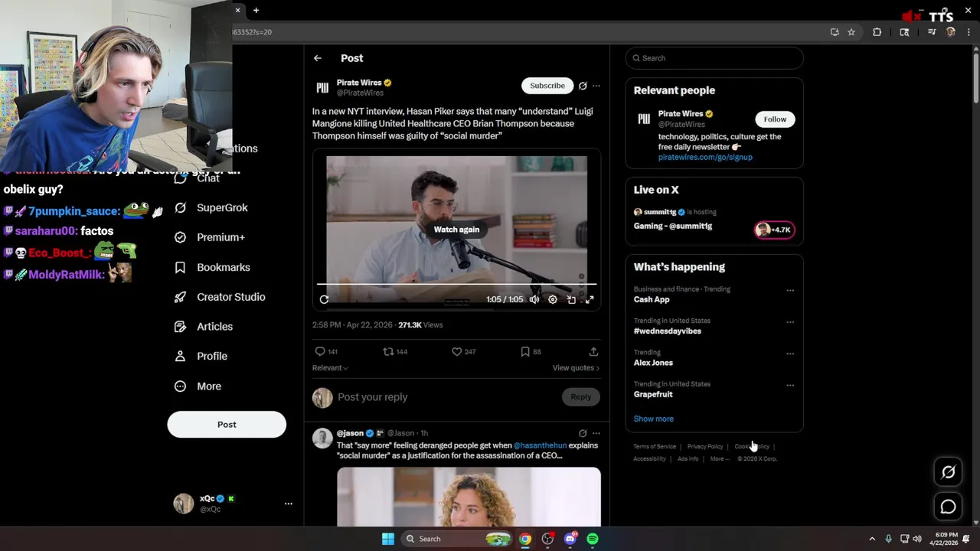Click Chrome install app icon
This screenshot has height=551, width=980.
tap(835, 32)
